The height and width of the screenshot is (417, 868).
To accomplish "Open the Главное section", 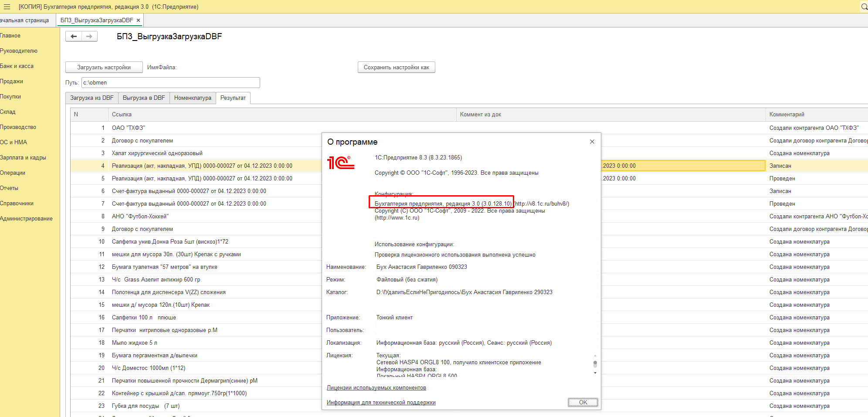I will (10, 36).
